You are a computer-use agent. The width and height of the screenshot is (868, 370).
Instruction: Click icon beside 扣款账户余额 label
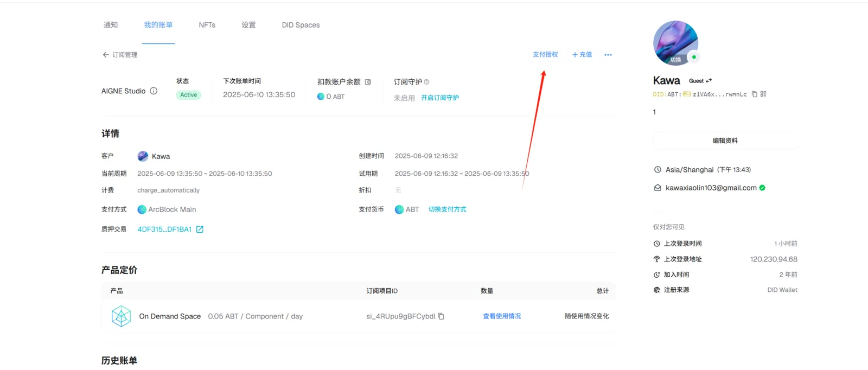(x=368, y=82)
